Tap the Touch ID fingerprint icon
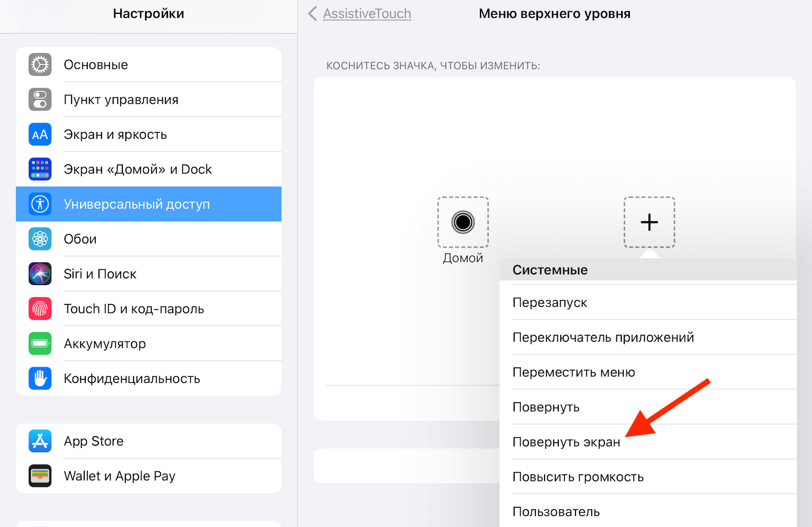Screen dimensions: 812x527 pos(40,309)
